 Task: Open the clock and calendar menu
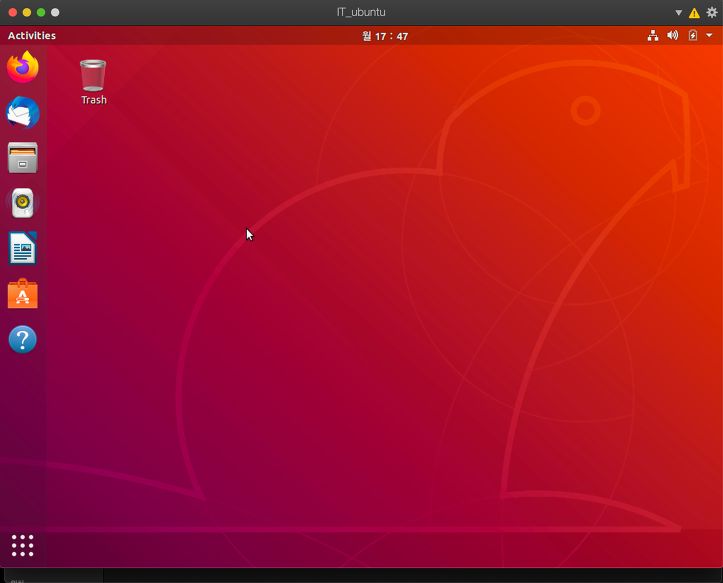click(385, 36)
